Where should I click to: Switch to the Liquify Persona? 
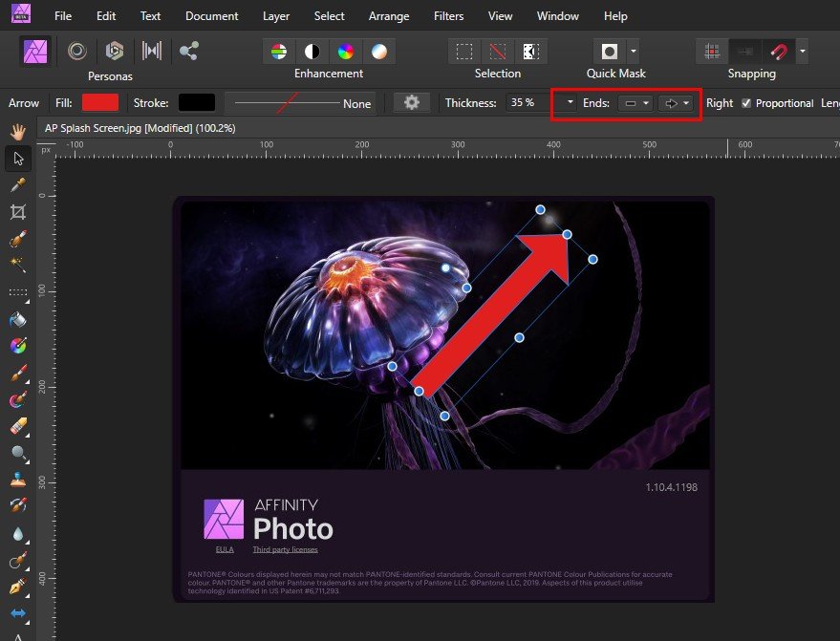click(x=77, y=52)
